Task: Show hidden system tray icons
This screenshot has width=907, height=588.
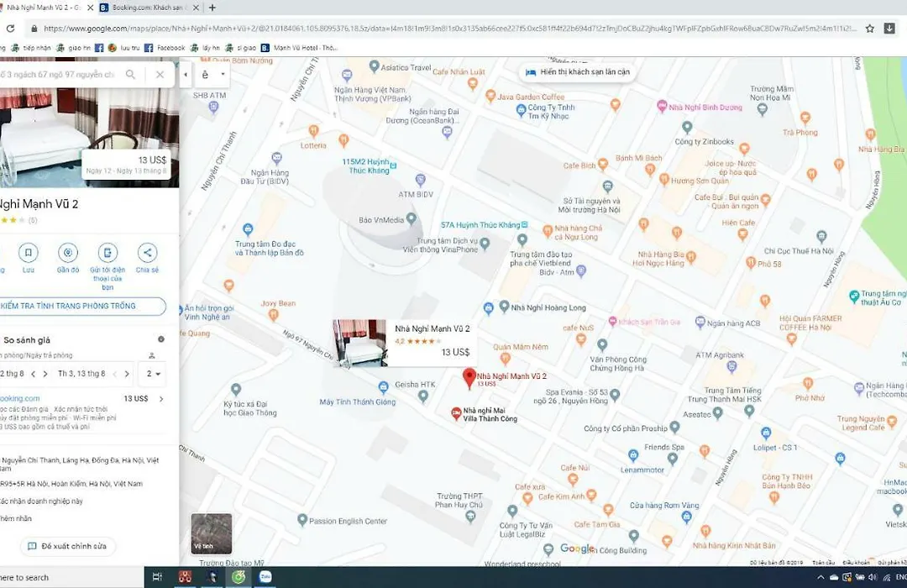Action: [820, 578]
